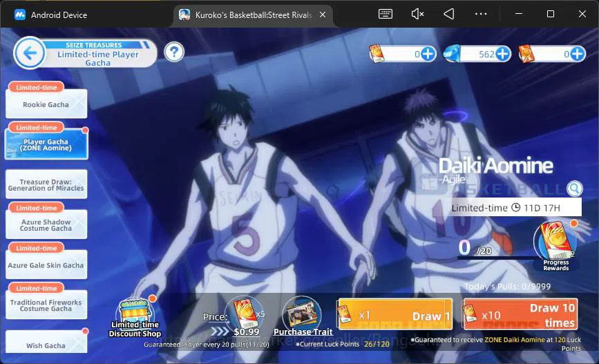Click the 562 diamond balance

486,55
